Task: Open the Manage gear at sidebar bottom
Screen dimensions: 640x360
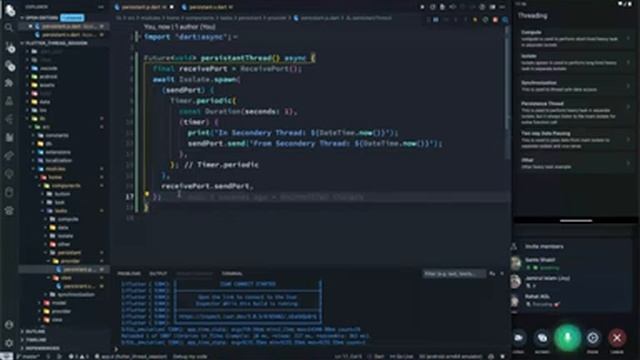Action: click(x=9, y=343)
